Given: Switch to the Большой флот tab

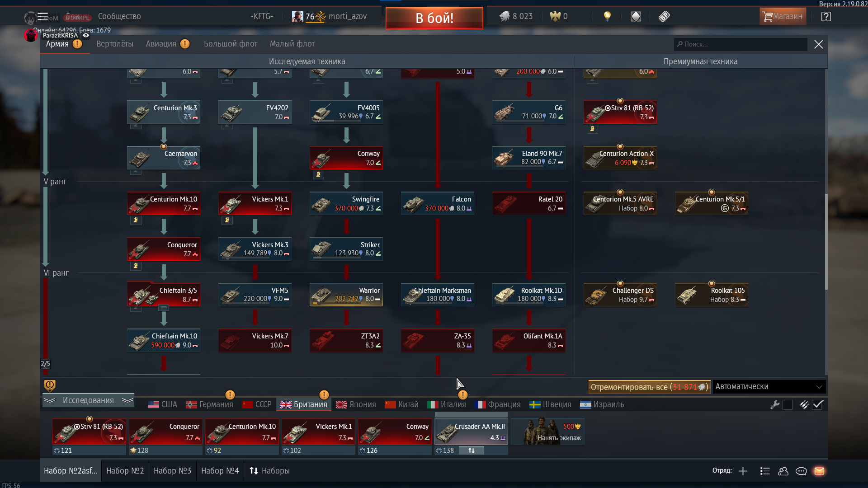Looking at the screenshot, I should tap(231, 44).
